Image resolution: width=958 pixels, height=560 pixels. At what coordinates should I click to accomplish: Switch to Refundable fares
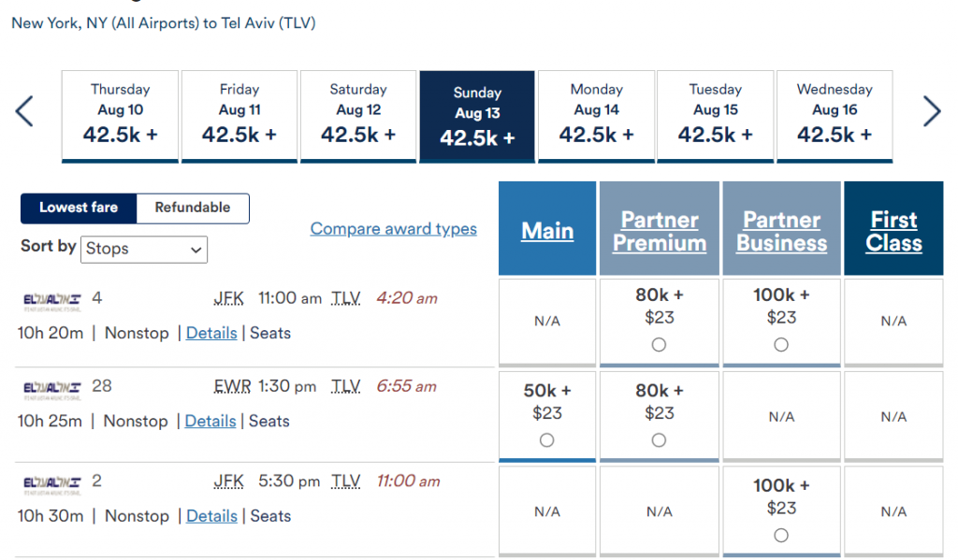pos(192,208)
